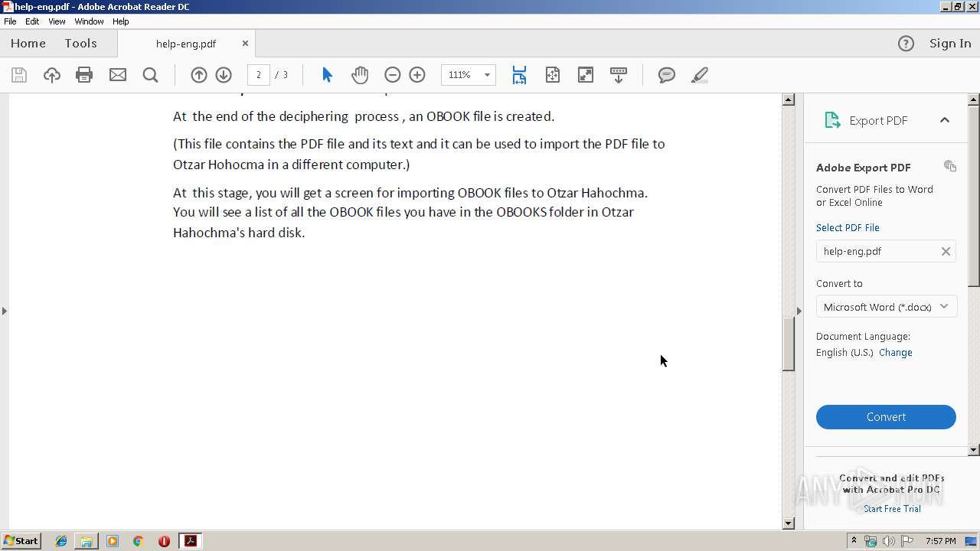980x551 pixels.
Task: Print the document using printer icon
Action: point(84,75)
